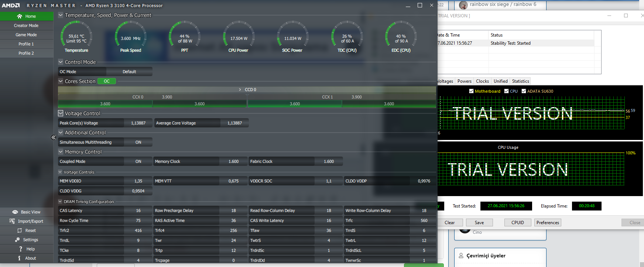Click Peak Core(s) Voltage value field
Image resolution: width=644 pixels, height=267 pixels.
click(x=138, y=123)
